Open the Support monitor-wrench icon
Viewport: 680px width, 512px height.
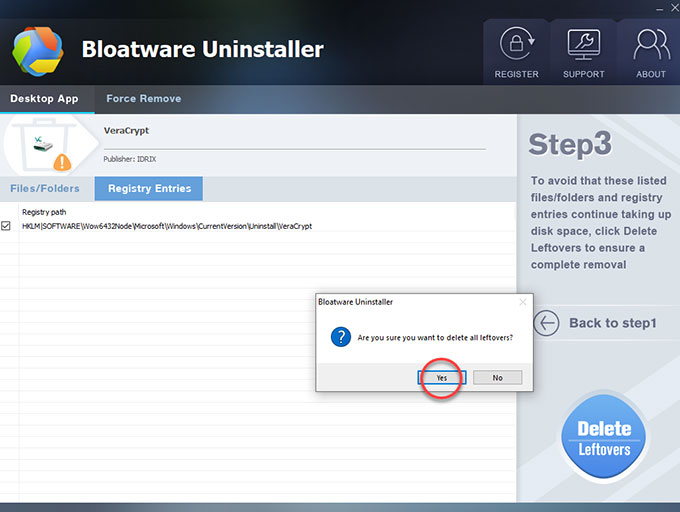tap(584, 44)
